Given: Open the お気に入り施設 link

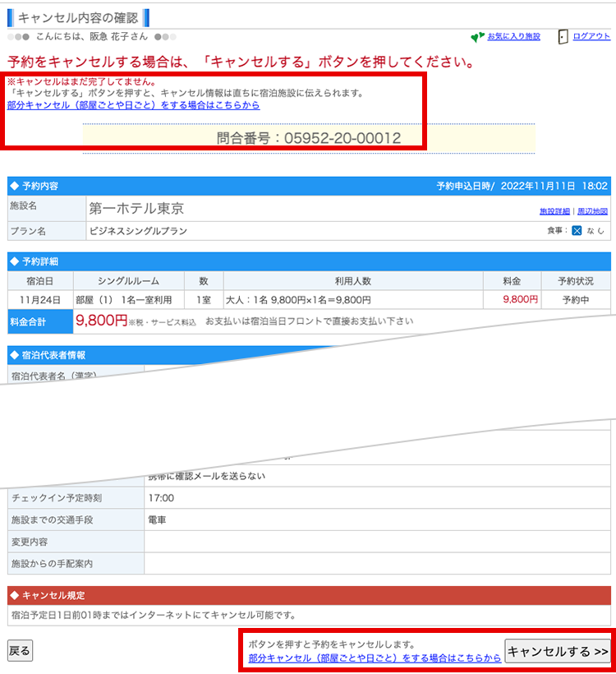Looking at the screenshot, I should (513, 37).
